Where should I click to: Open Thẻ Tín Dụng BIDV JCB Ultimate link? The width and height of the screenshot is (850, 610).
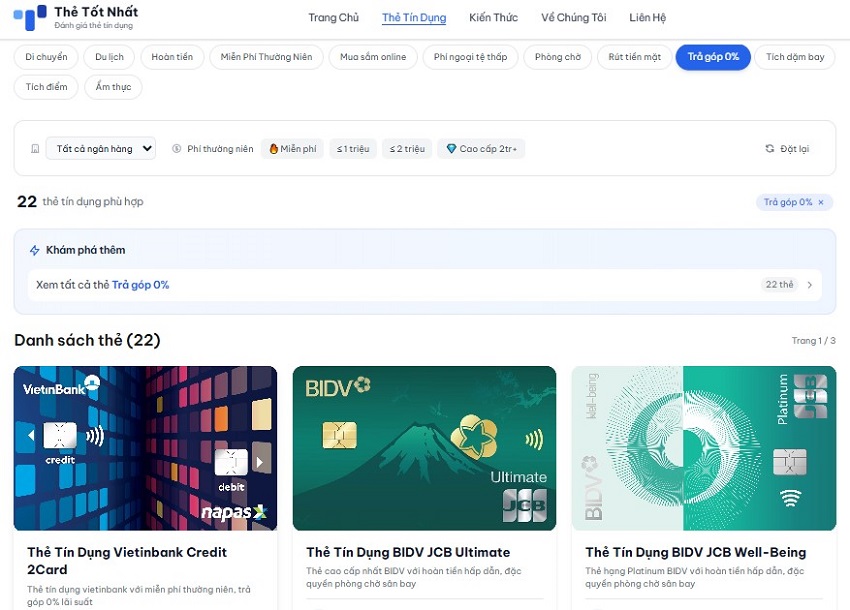click(x=408, y=552)
